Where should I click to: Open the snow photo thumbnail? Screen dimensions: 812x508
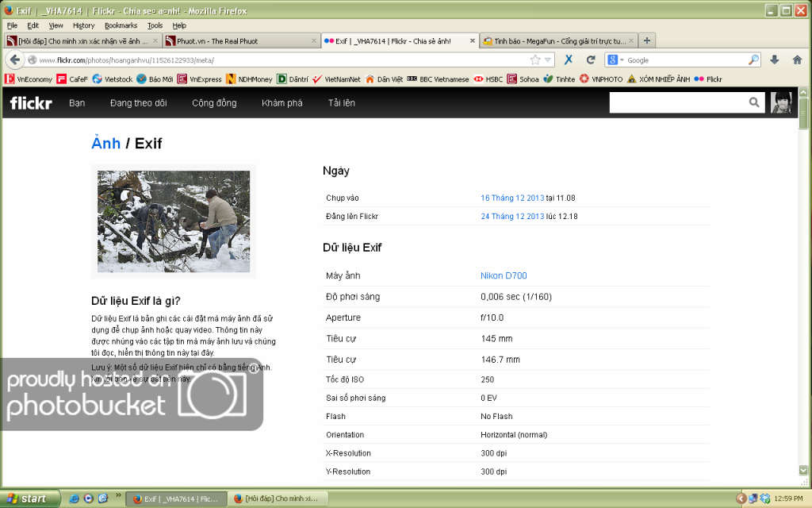(x=174, y=221)
